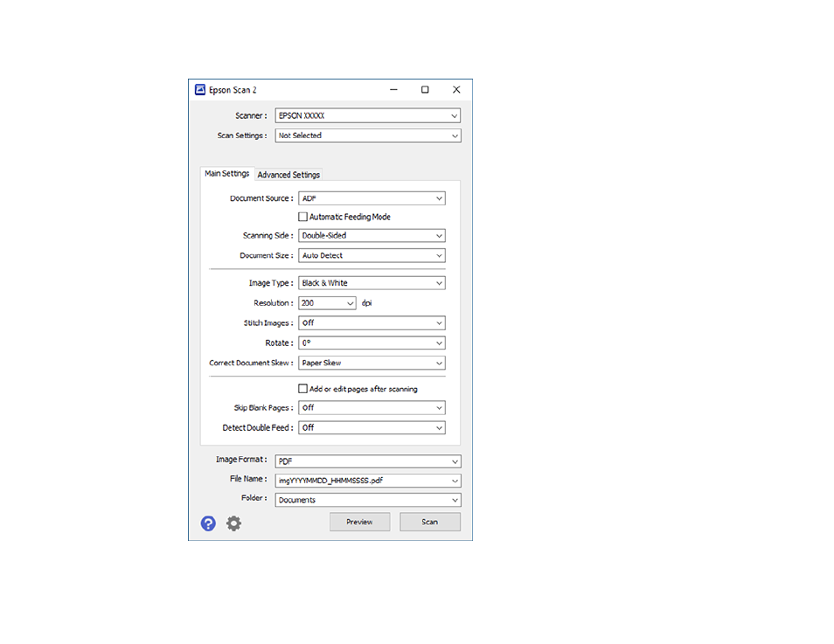Enable Automatic Feeding Mode checkbox
This screenshot has height=644, width=834.
click(302, 217)
